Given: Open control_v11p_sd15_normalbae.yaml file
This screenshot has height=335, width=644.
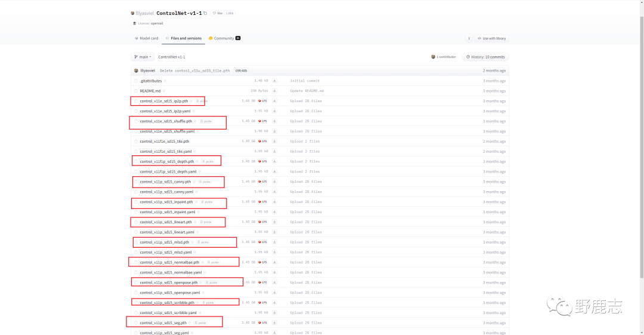Looking at the screenshot, I should pyautogui.click(x=171, y=272).
